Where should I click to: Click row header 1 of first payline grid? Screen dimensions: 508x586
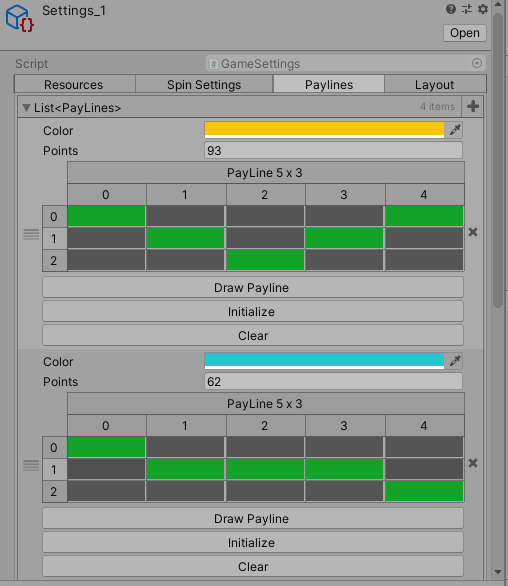click(x=55, y=238)
